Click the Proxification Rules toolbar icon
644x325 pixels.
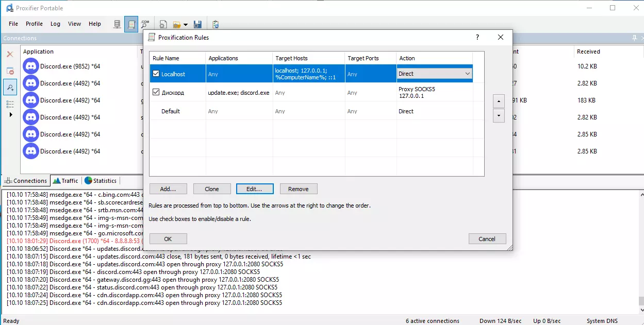pyautogui.click(x=131, y=24)
